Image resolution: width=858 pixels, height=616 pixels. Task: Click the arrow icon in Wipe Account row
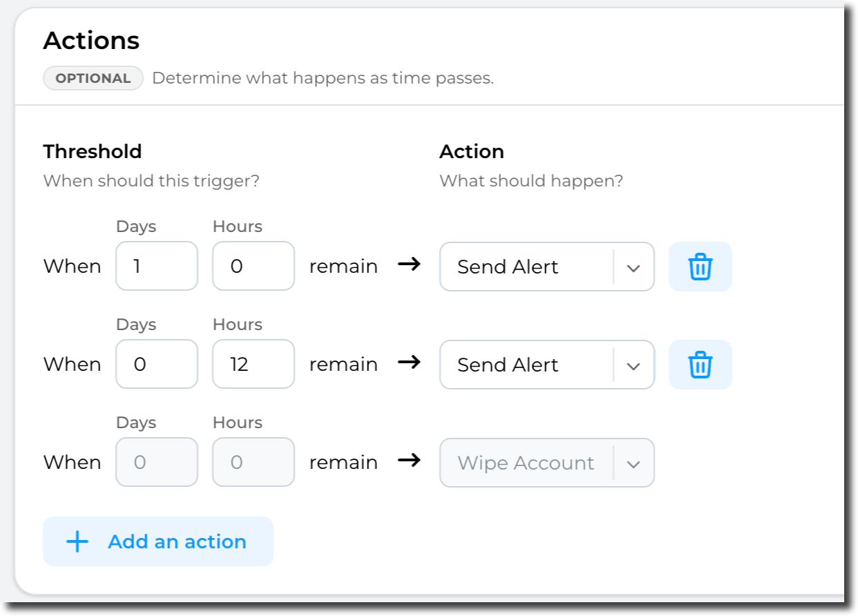pos(409,461)
